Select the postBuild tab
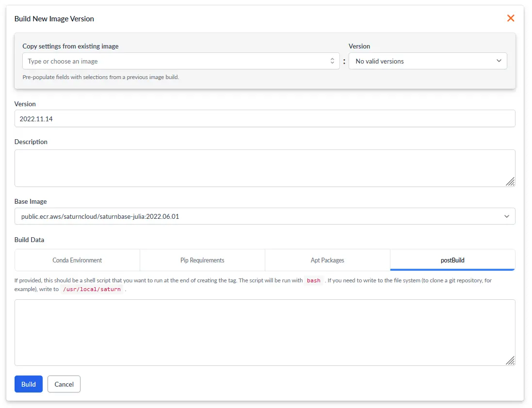The image size is (532, 408). (452, 260)
